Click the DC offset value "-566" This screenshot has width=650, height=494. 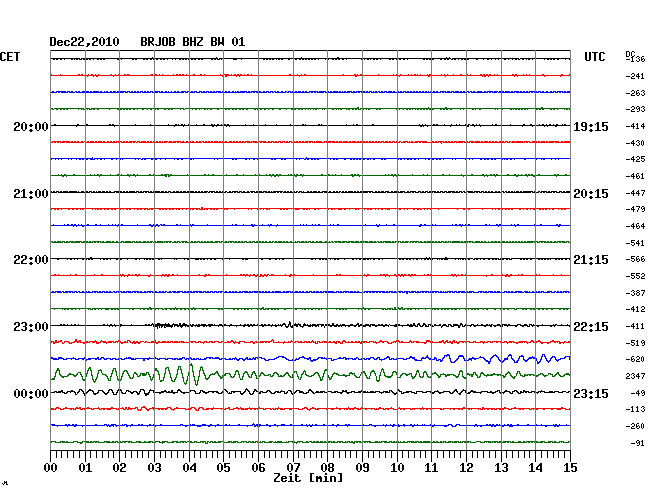coord(635,259)
